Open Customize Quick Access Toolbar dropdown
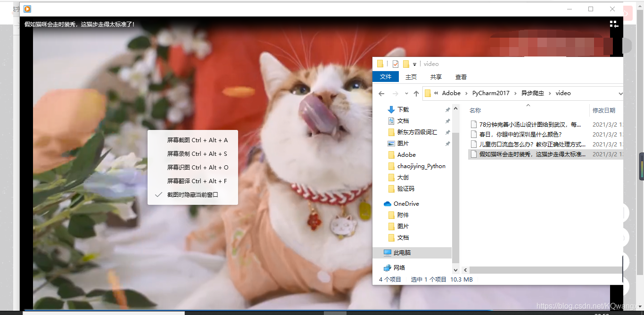This screenshot has height=315, width=644. 414,64
